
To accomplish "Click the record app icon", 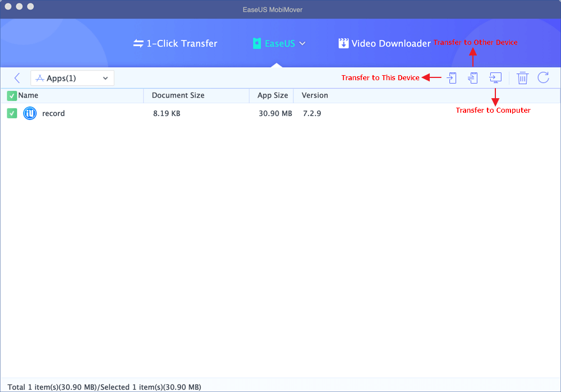I will [x=30, y=113].
